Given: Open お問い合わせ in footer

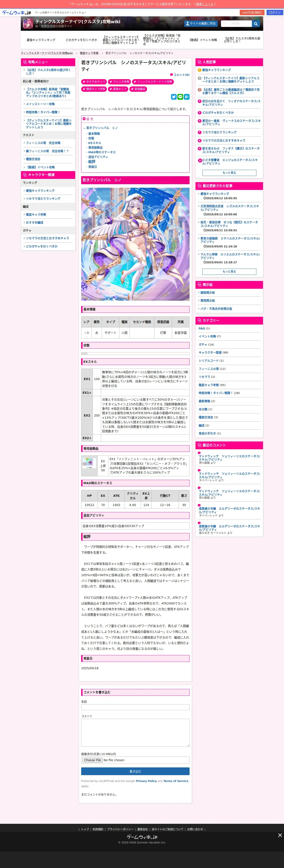Looking at the screenshot, I should tap(195, 829).
